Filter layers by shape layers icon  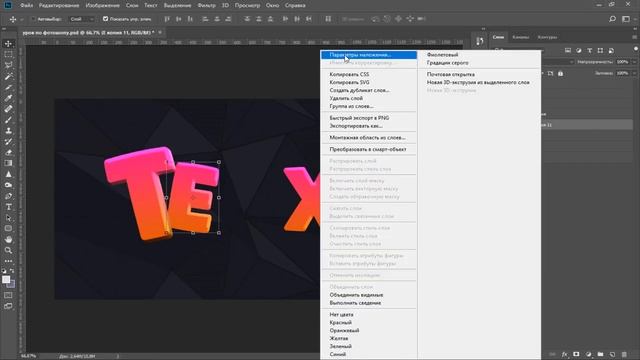(600, 51)
